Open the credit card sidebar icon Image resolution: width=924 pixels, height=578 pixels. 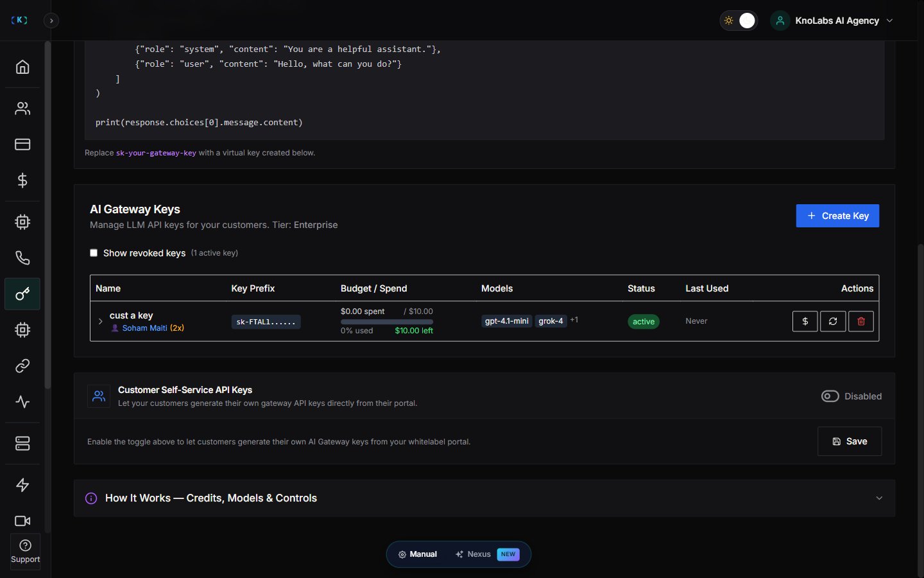tap(22, 144)
